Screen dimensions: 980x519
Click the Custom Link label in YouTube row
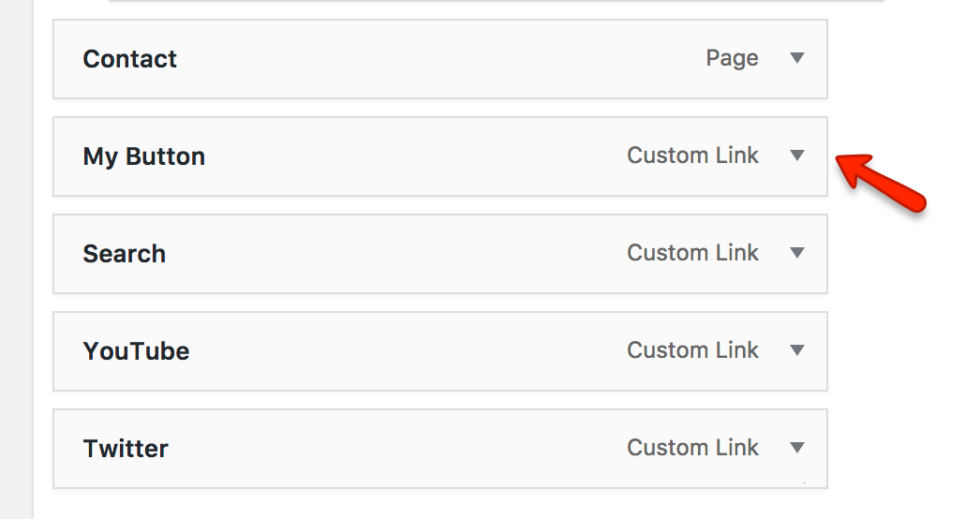[692, 350]
